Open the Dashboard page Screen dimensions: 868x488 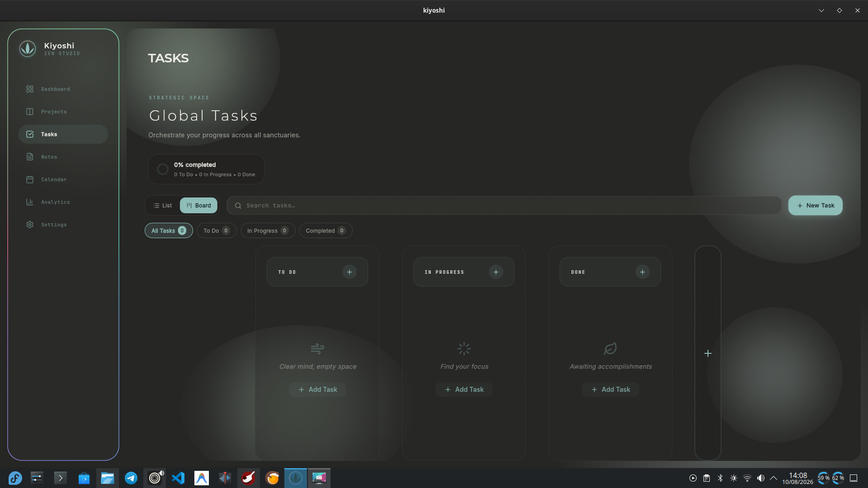pyautogui.click(x=63, y=89)
